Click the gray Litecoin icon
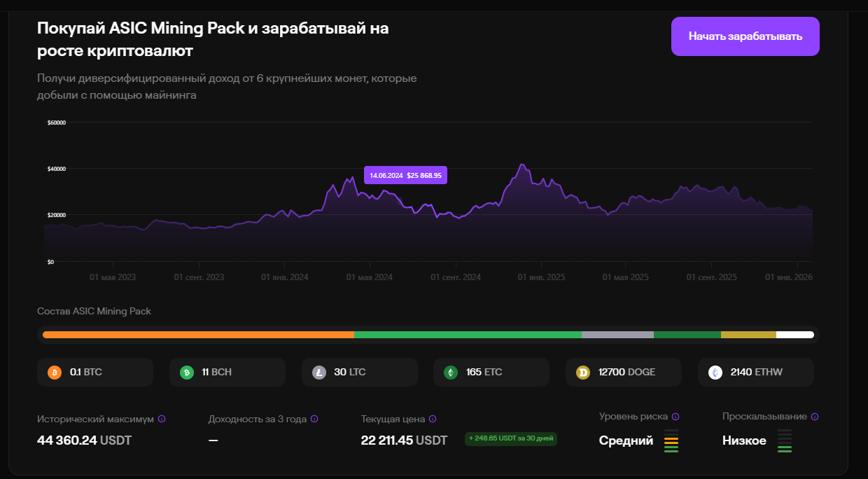 click(319, 373)
